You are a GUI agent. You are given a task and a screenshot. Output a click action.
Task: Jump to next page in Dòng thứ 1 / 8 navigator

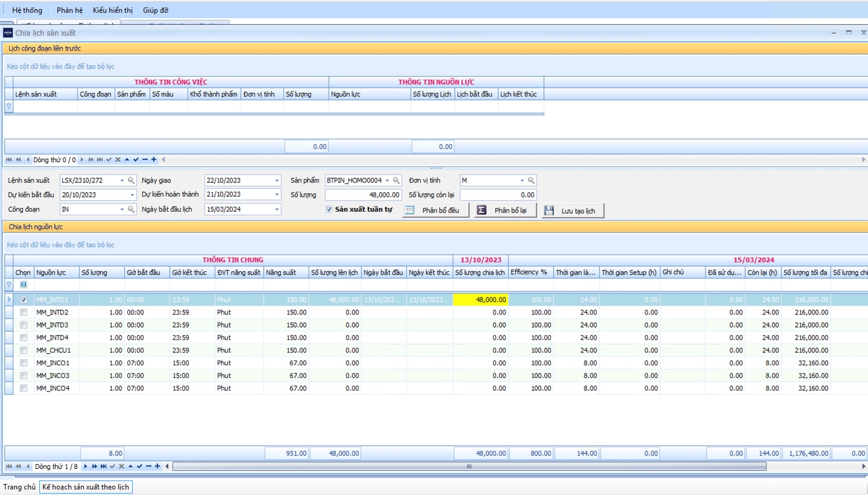[x=94, y=466]
